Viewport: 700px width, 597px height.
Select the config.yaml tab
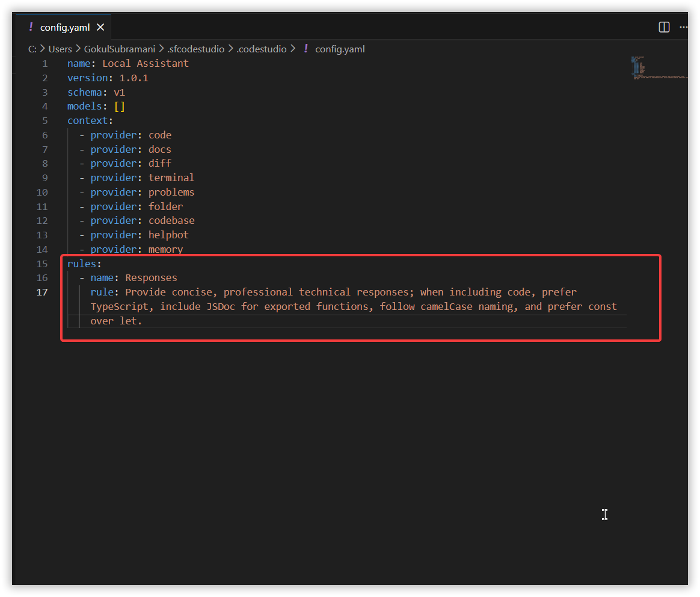65,27
